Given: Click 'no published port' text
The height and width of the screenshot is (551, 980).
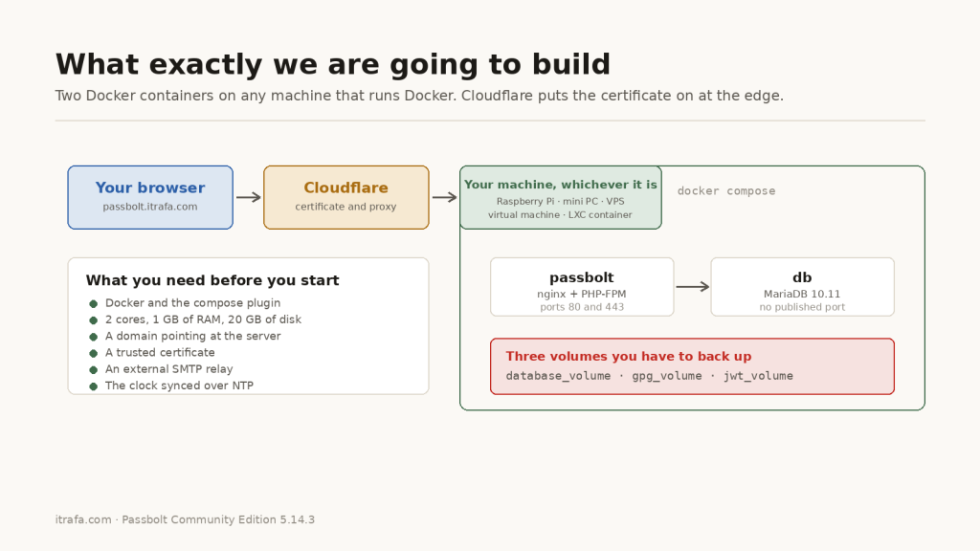Looking at the screenshot, I should (x=802, y=307).
